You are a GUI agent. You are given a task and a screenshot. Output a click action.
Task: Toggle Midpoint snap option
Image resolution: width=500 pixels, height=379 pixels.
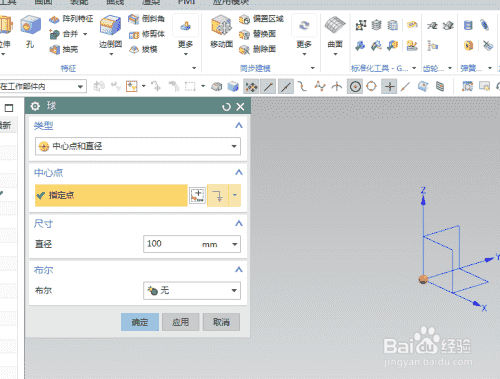coord(286,87)
